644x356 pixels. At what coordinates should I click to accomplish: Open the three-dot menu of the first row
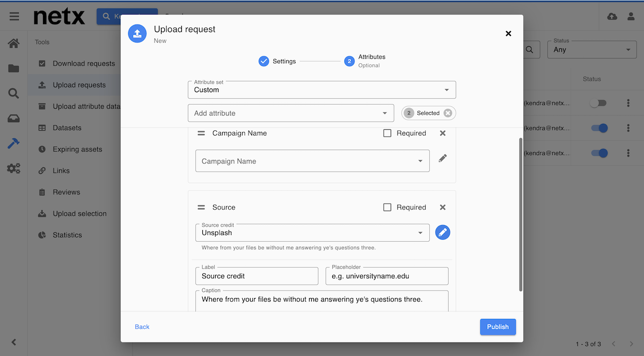[x=628, y=103]
